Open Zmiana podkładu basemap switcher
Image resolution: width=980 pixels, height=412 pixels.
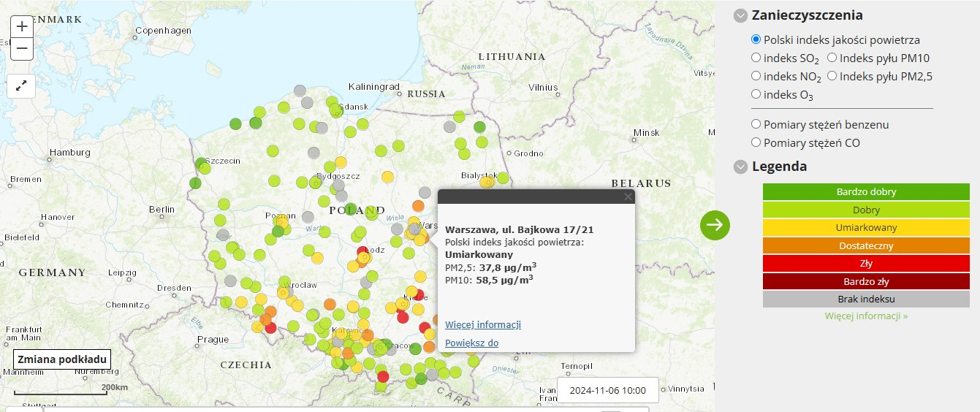point(62,359)
